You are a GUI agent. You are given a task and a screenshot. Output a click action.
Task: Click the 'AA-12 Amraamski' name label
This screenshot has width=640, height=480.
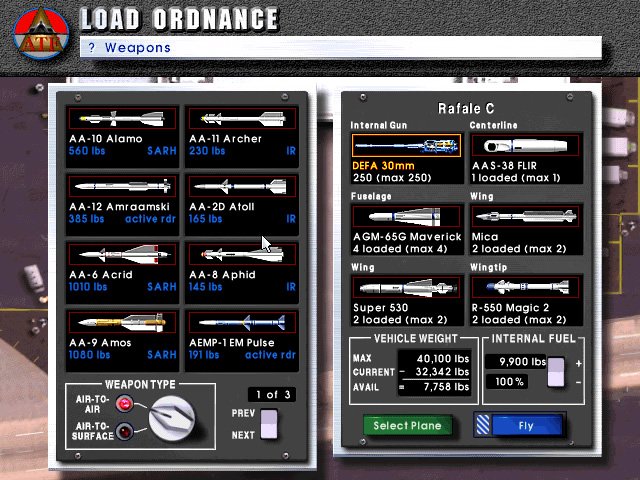119,207
